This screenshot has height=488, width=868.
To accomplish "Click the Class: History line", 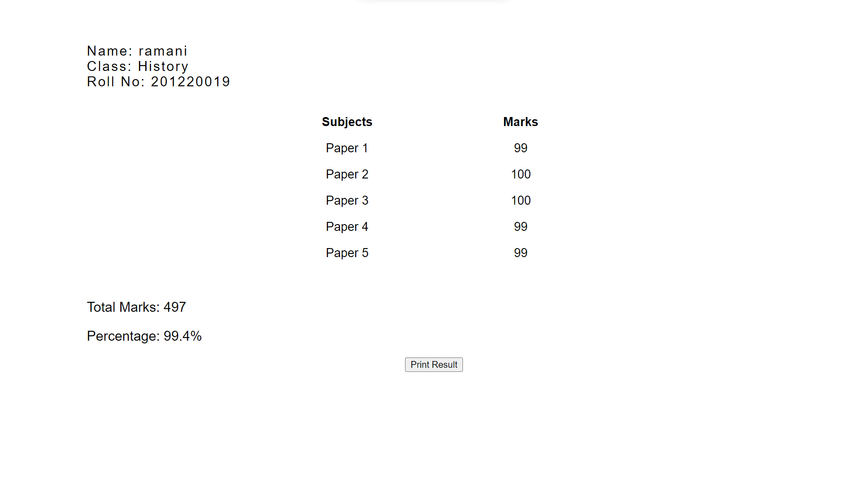I will tap(137, 66).
